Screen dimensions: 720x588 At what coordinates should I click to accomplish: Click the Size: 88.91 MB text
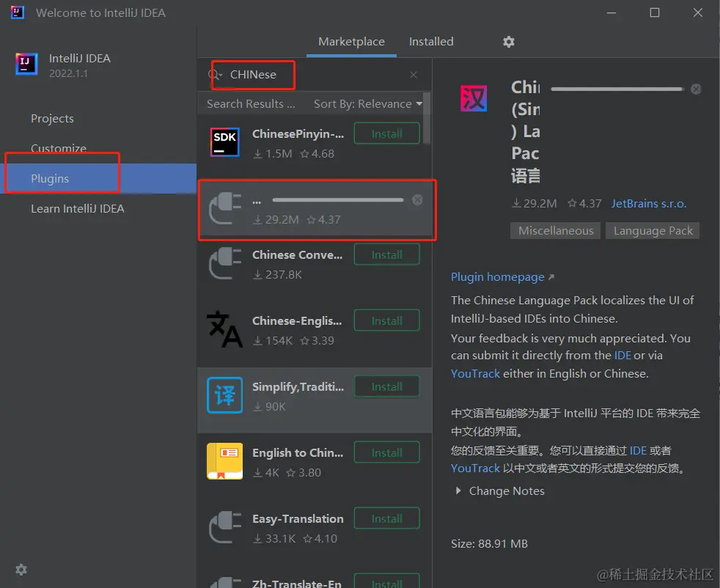point(489,543)
